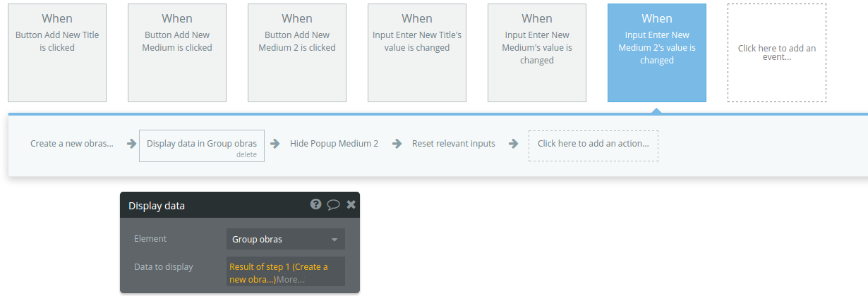Image resolution: width=868 pixels, height=308 pixels.
Task: Open the Button Add New Title clicked event
Action: pos(57,53)
